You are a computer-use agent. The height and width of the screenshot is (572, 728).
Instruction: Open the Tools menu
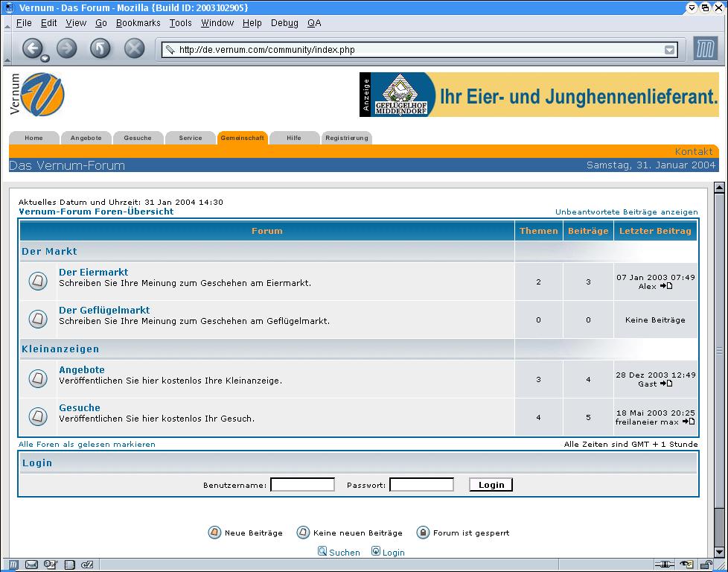point(180,23)
